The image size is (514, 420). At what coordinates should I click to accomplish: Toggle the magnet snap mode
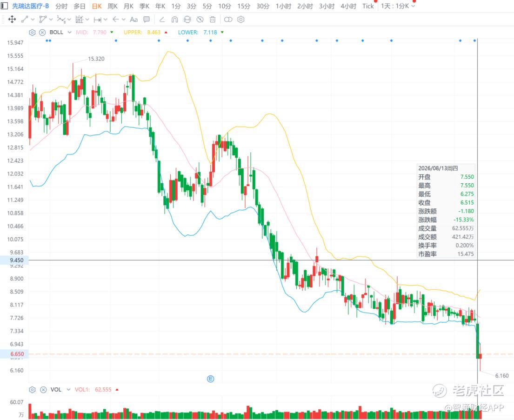pyautogui.click(x=175, y=20)
